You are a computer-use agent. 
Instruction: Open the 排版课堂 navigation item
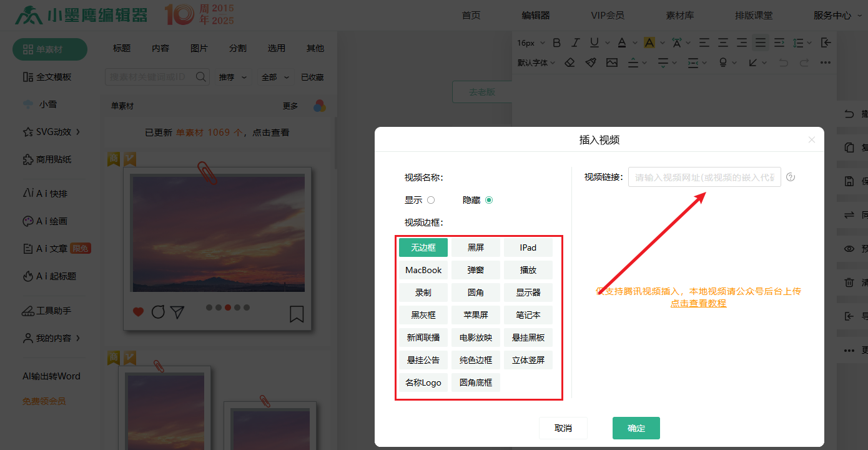click(x=754, y=16)
